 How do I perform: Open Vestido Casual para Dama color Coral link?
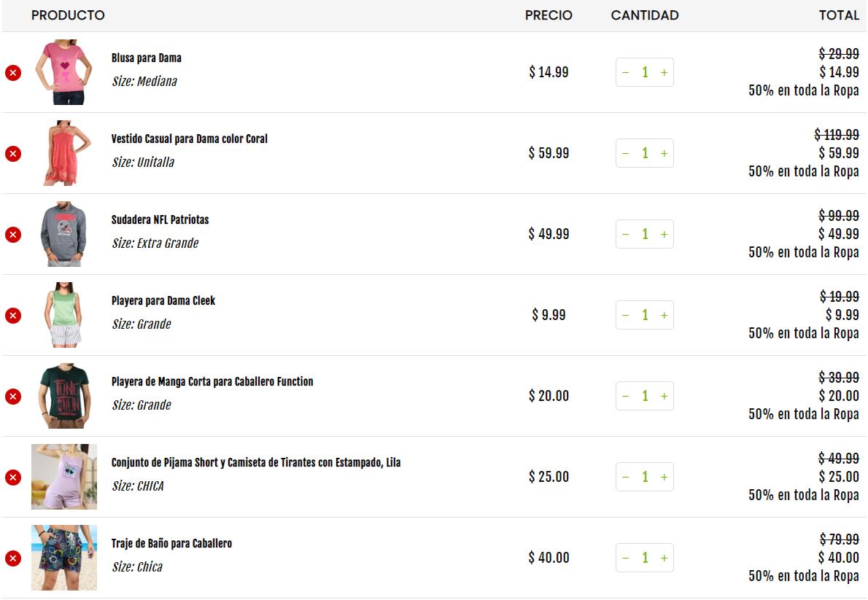click(x=190, y=139)
